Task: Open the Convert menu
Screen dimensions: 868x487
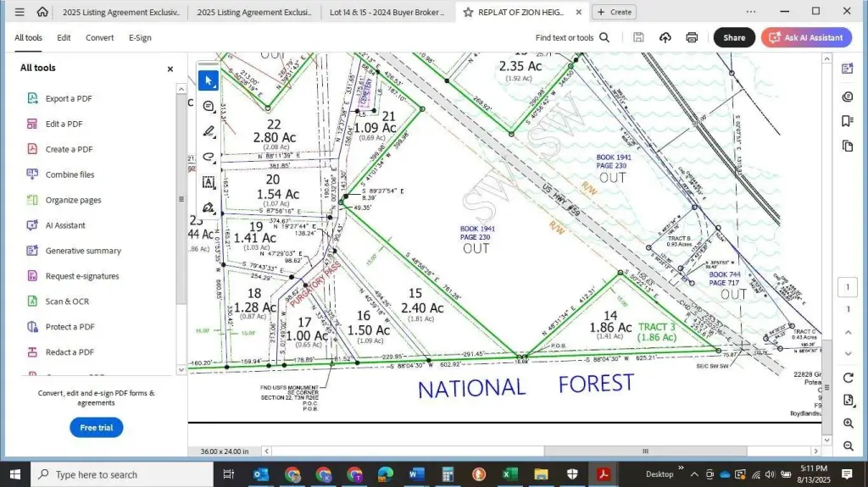Action: (x=99, y=37)
